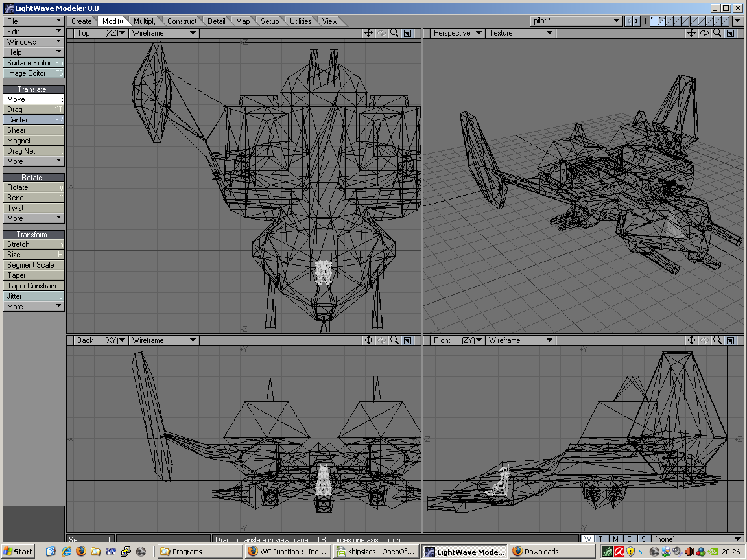Screen dimensions: 747x560
Task: Toggle the W weight map mode button
Action: (x=587, y=539)
